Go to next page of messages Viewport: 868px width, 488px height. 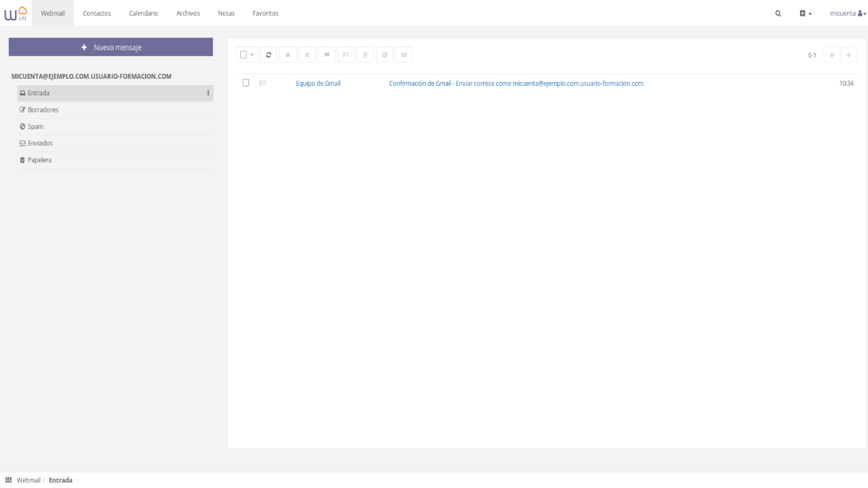[848, 55]
